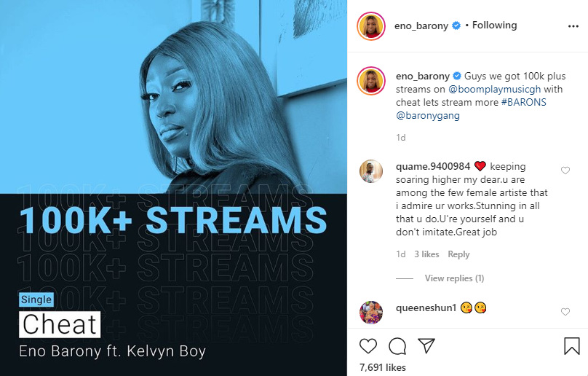Screen dimensions: 588x376
Task: Like quame.9400984's comment
Action: click(x=565, y=171)
